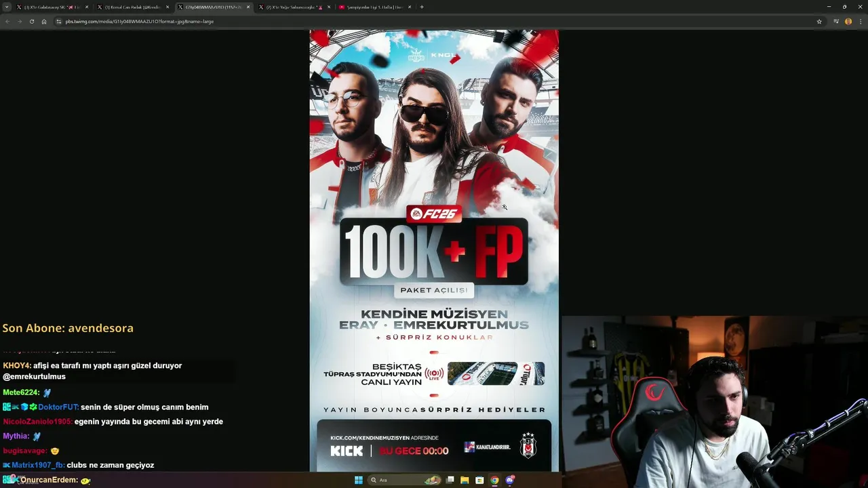Click the Son Abone: avendesora label
Viewport: 868px width, 488px height.
[x=68, y=328]
